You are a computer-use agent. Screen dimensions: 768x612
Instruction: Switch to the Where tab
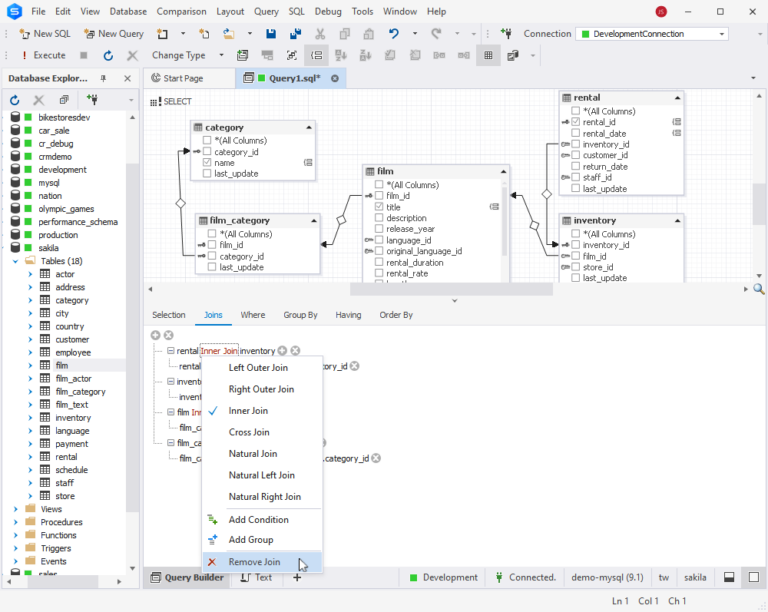(x=253, y=315)
